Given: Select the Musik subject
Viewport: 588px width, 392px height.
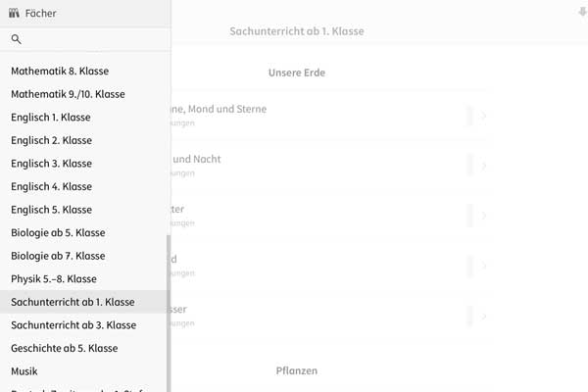Looking at the screenshot, I should coord(24,371).
